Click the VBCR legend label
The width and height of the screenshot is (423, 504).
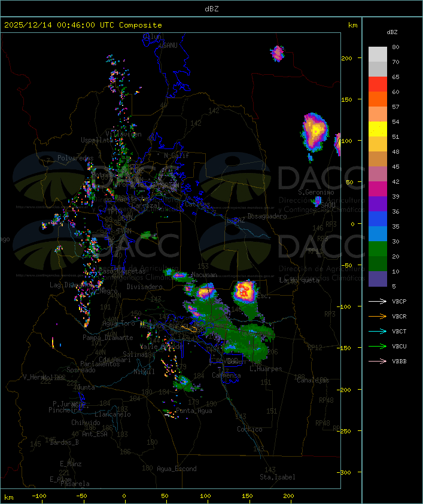[x=399, y=316]
